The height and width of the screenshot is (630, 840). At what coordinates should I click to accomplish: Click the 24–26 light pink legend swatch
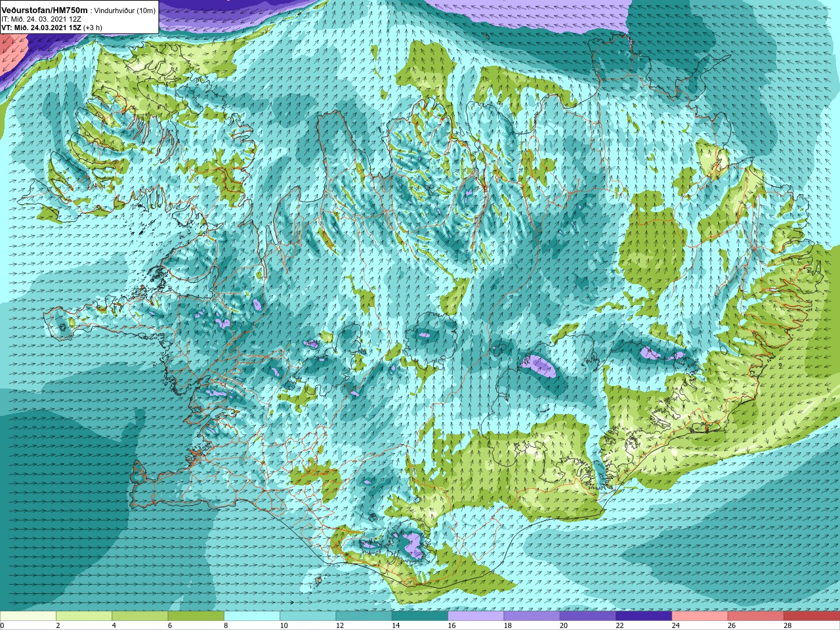[x=700, y=616]
